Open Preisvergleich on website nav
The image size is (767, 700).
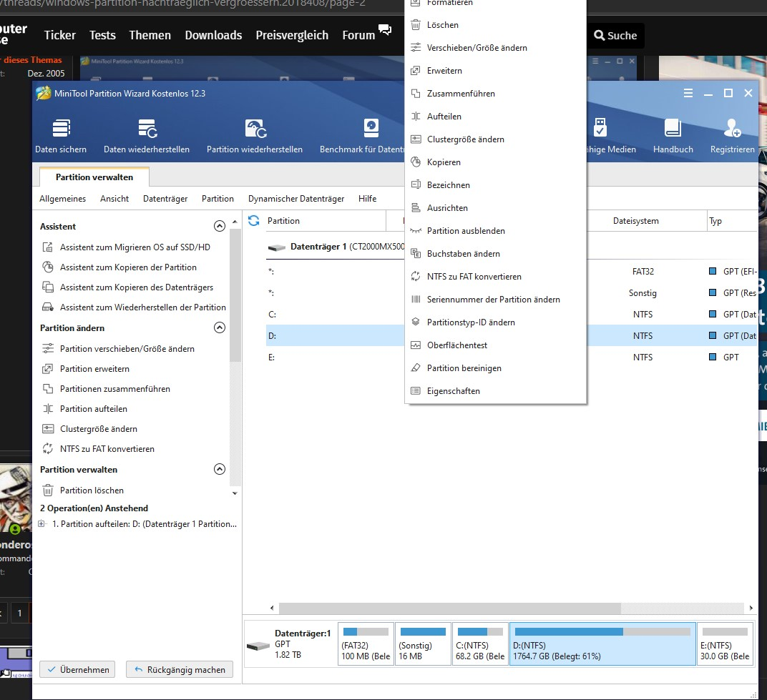click(292, 35)
